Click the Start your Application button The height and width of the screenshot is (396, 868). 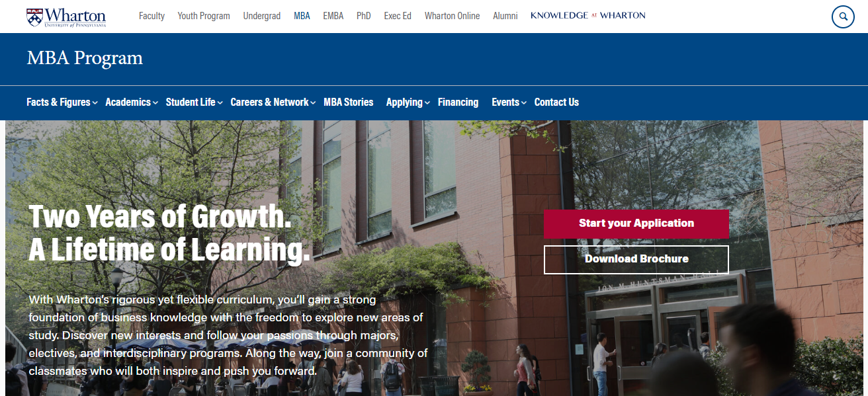[x=636, y=223]
